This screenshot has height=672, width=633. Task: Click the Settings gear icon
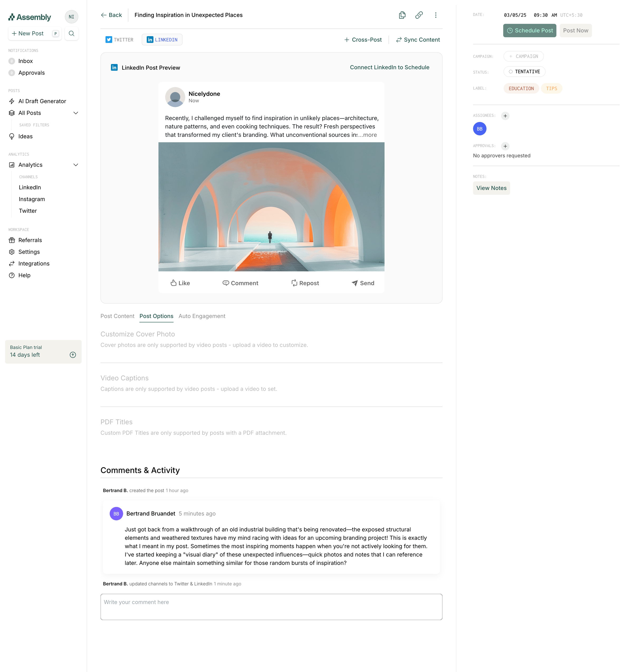[x=12, y=252]
